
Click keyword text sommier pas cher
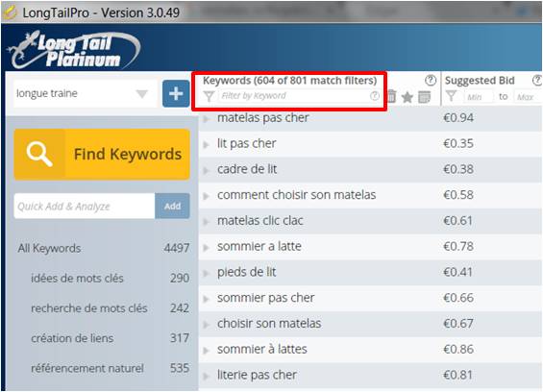[265, 298]
